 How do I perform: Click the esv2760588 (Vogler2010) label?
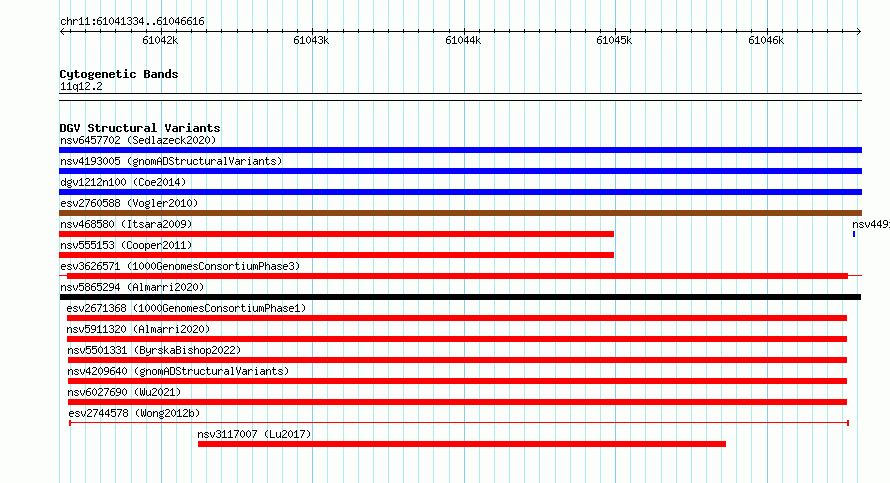click(129, 203)
